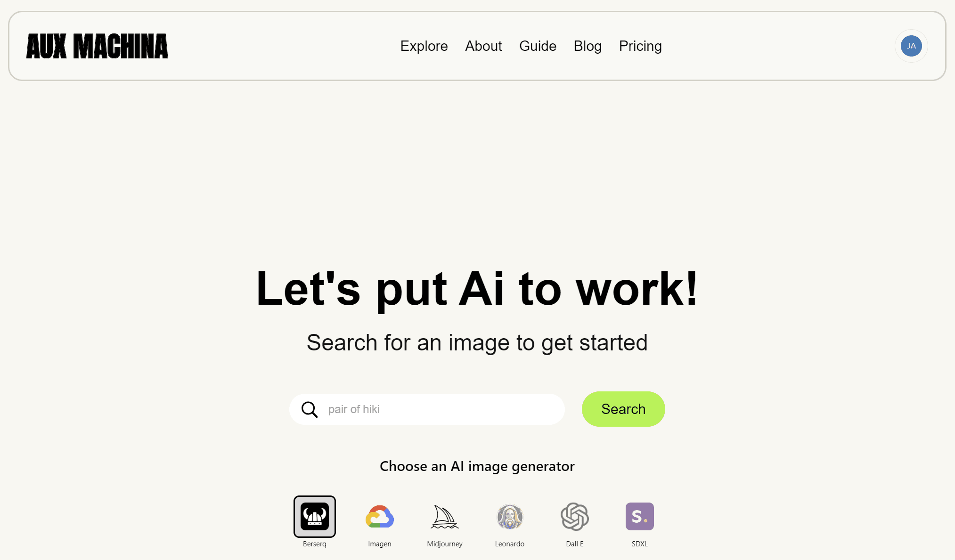Click the Leonardo label text

click(x=509, y=544)
